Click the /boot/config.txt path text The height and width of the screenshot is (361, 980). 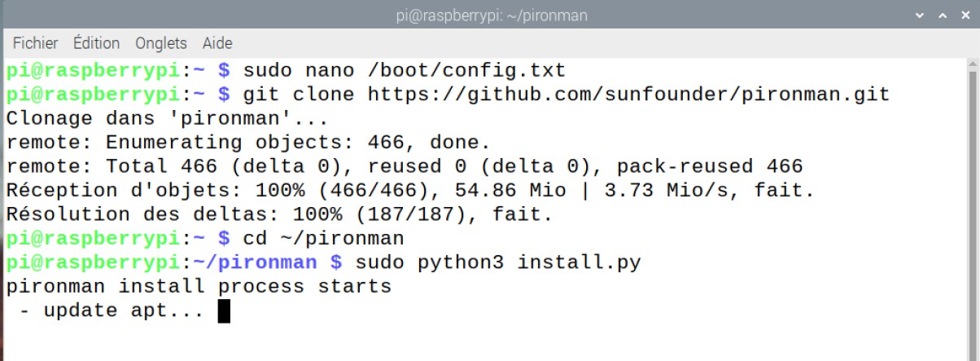pyautogui.click(x=467, y=69)
